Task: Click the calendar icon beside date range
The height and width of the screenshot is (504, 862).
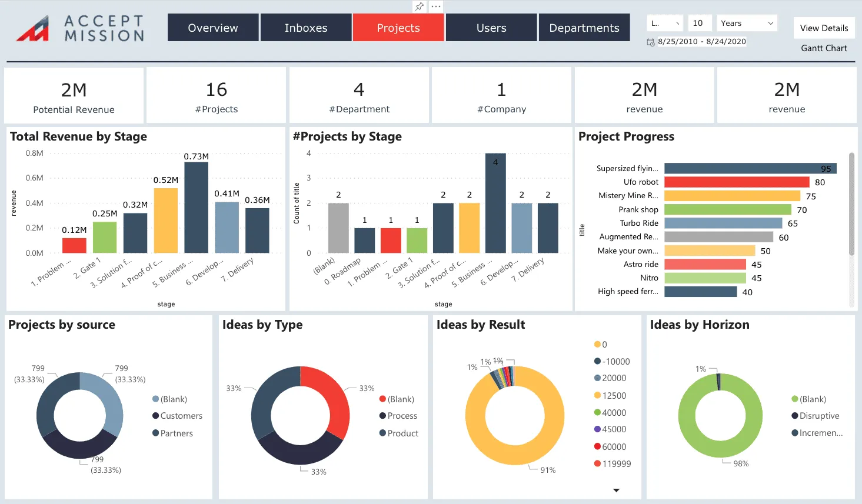Action: click(651, 42)
